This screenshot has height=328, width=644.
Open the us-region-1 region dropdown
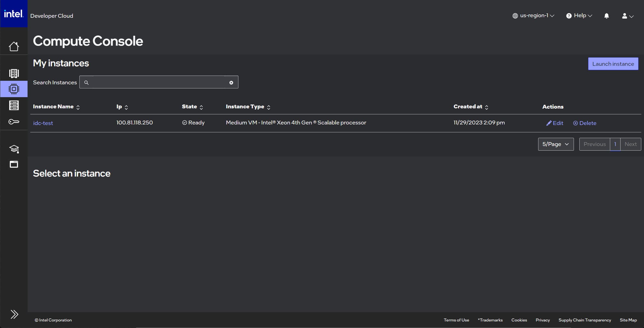coord(533,16)
